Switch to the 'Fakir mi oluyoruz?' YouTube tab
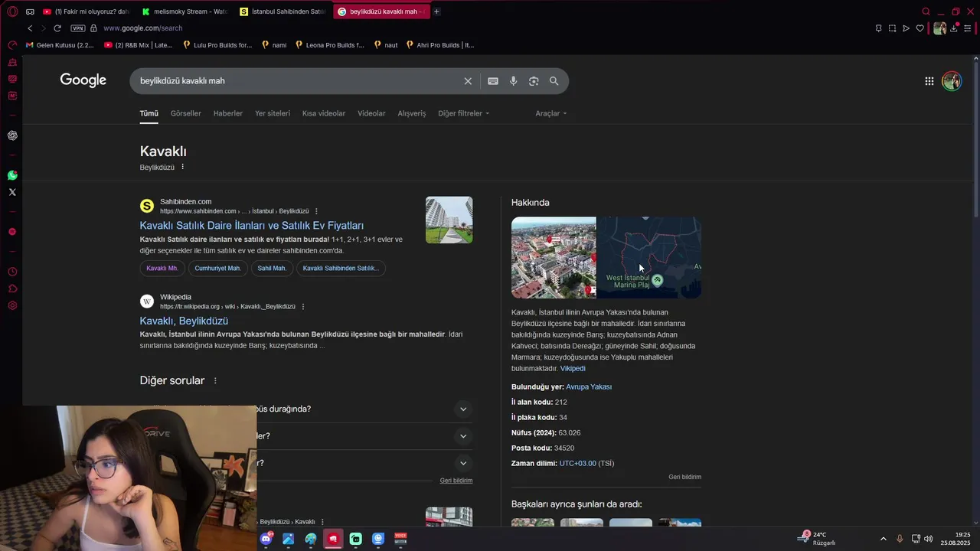980x551 pixels. click(87, 11)
